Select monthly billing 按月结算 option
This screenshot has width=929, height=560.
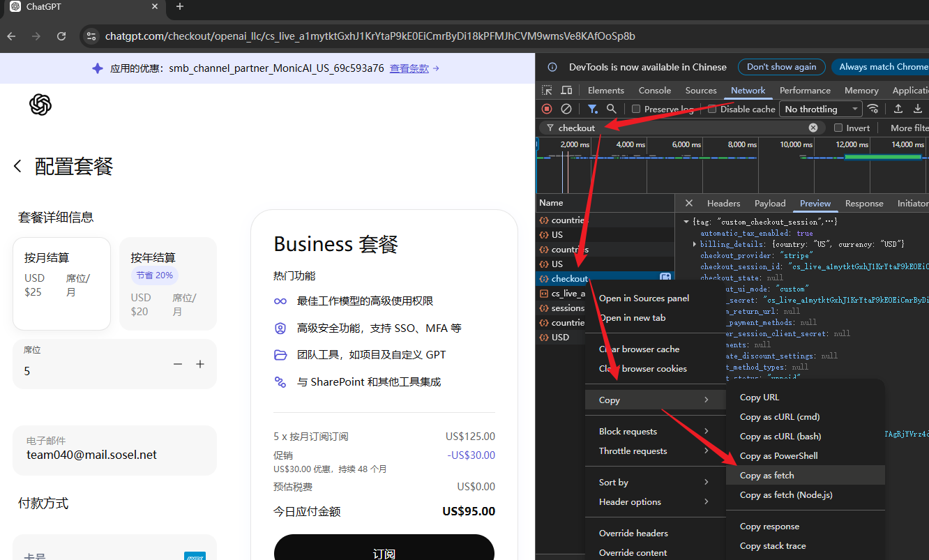(61, 284)
